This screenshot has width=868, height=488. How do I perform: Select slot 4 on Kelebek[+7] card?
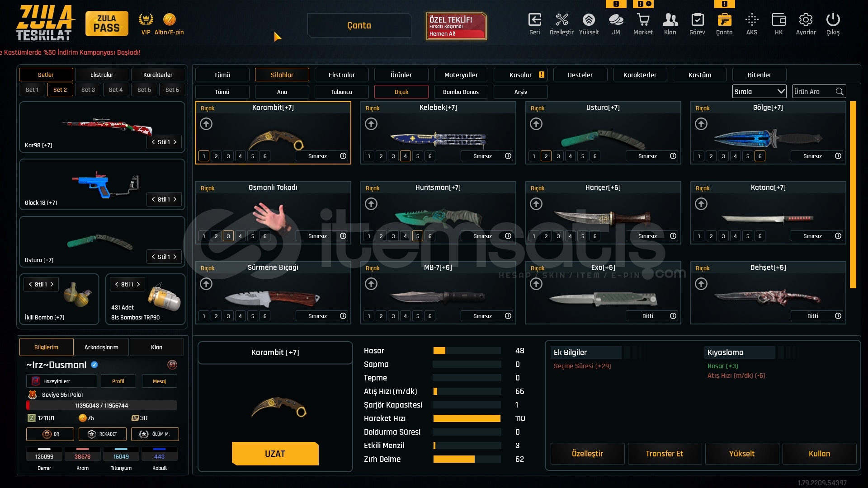(x=406, y=156)
